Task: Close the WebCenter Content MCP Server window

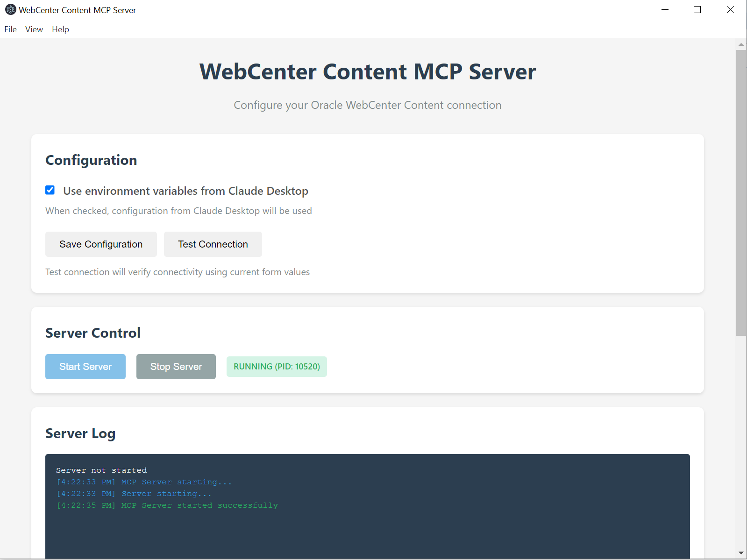Action: (x=730, y=10)
